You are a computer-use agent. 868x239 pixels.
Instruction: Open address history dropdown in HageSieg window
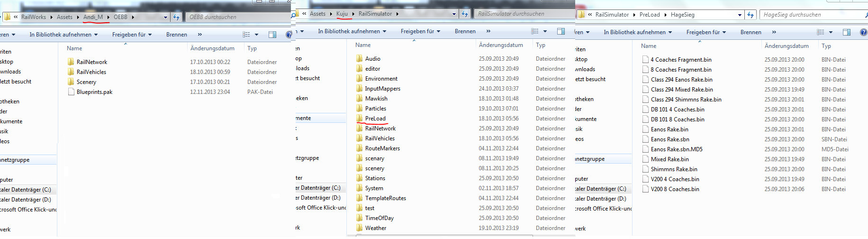coord(740,15)
